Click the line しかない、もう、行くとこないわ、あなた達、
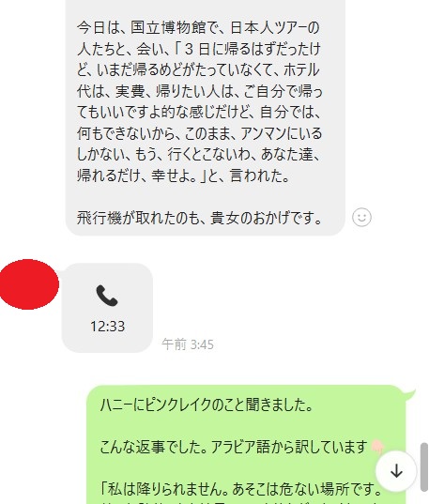 199,155
